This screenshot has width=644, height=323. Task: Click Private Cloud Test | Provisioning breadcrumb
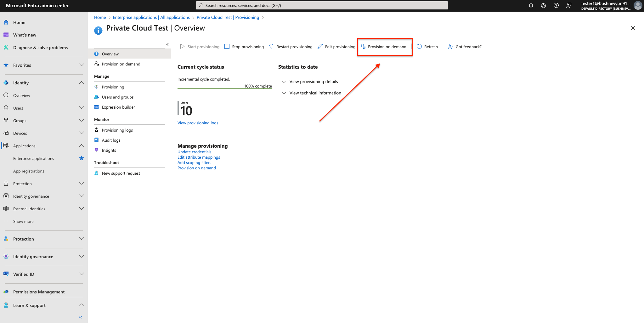click(x=228, y=17)
